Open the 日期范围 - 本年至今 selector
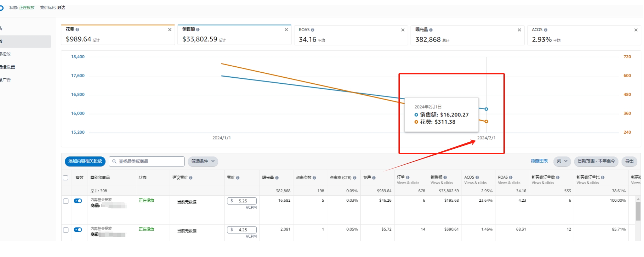The image size is (644, 257). [x=596, y=161]
